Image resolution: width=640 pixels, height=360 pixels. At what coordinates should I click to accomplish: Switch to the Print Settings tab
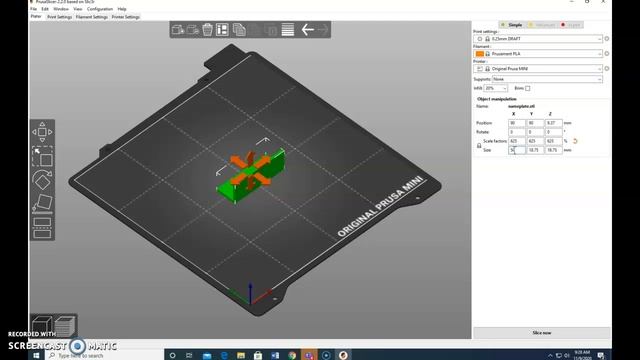click(x=59, y=17)
